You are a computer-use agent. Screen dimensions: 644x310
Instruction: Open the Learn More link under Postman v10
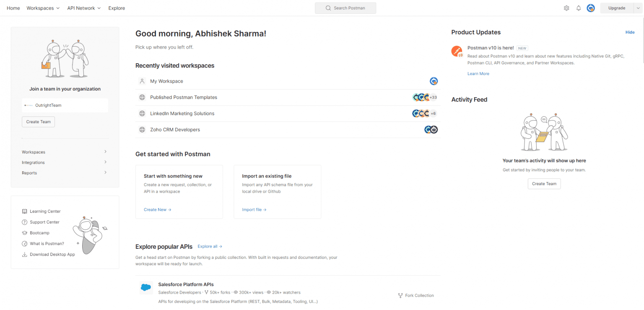coord(478,73)
